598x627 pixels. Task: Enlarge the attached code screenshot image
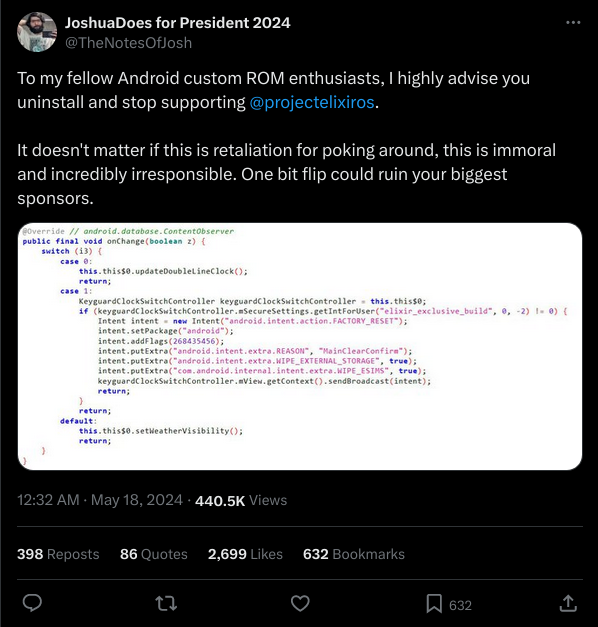point(300,346)
